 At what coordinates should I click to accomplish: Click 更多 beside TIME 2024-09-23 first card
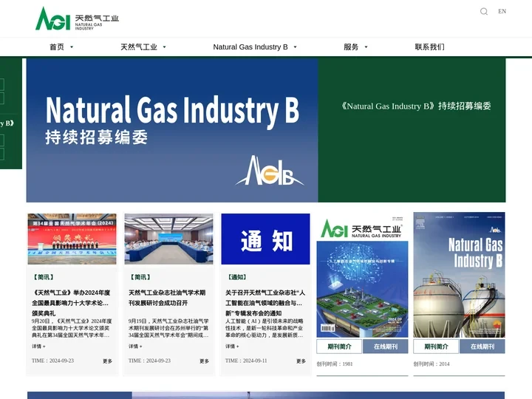(x=108, y=361)
